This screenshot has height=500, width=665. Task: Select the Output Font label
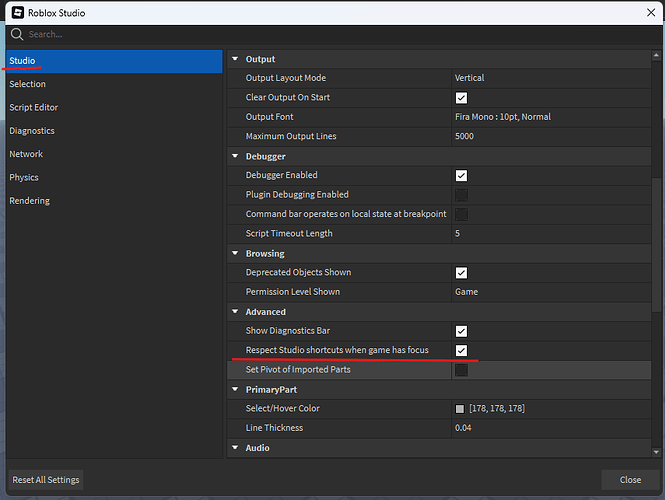pyautogui.click(x=269, y=117)
